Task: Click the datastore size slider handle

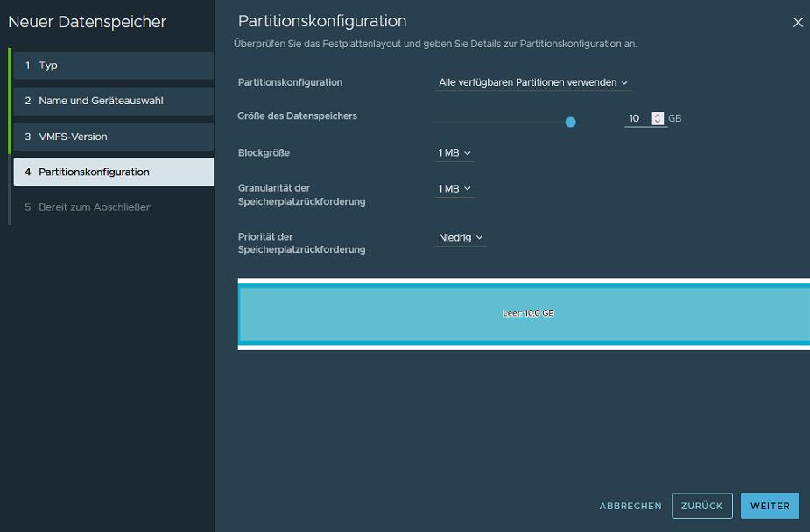Action: click(x=571, y=122)
